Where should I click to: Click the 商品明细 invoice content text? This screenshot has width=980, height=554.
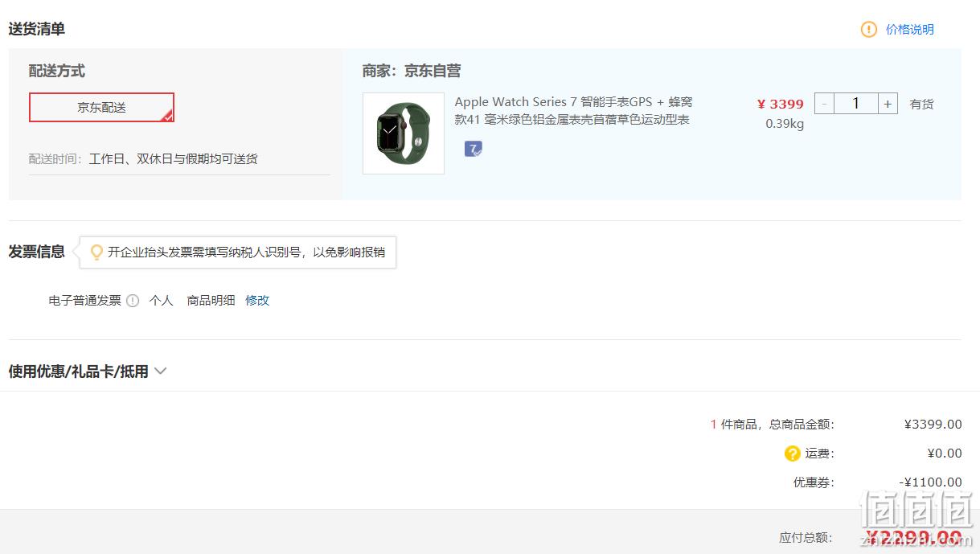coord(211,301)
